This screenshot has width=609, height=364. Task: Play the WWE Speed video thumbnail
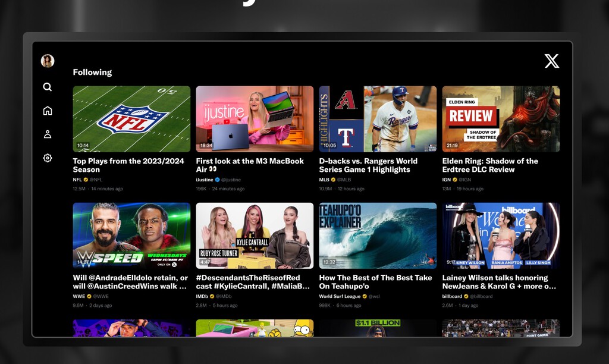pos(131,236)
